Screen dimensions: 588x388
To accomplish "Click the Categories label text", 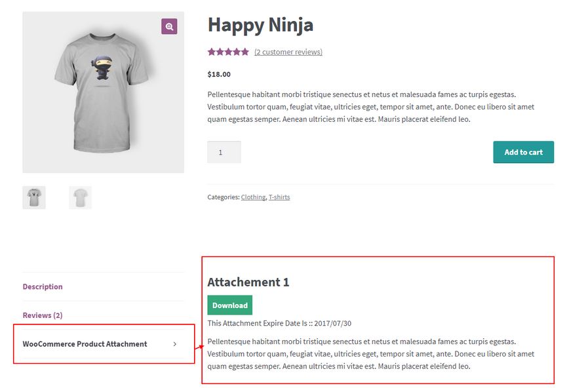I will tap(224, 197).
